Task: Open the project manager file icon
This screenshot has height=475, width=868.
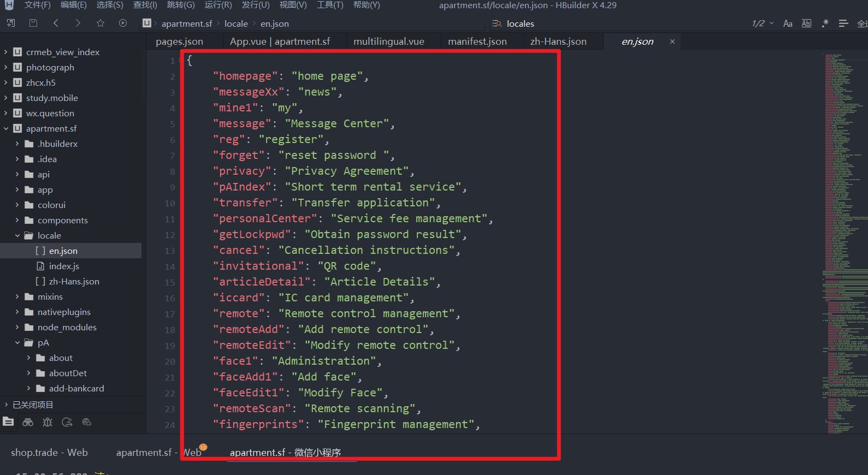Action: [8, 422]
